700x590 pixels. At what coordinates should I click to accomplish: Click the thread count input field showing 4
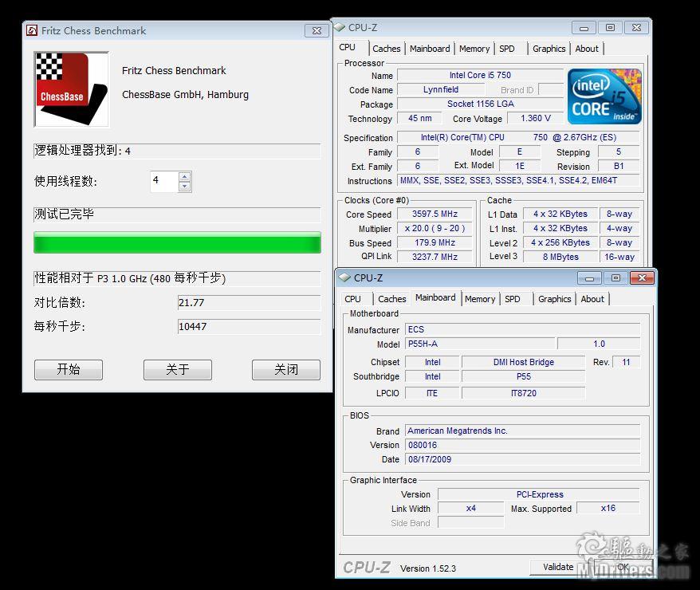[x=164, y=182]
